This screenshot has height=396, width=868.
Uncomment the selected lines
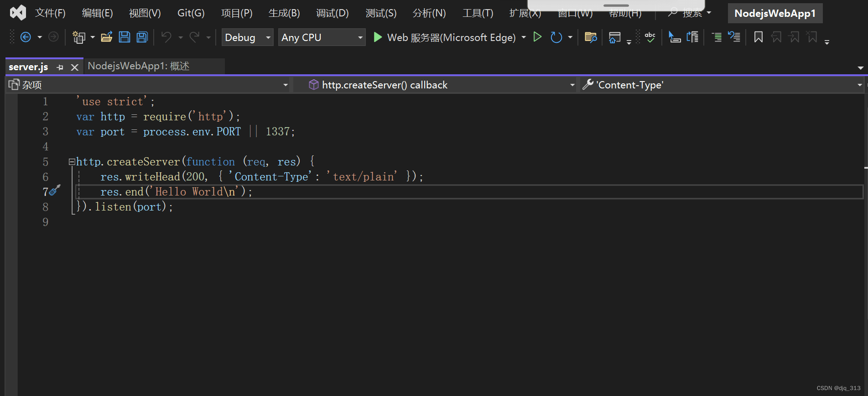point(734,37)
